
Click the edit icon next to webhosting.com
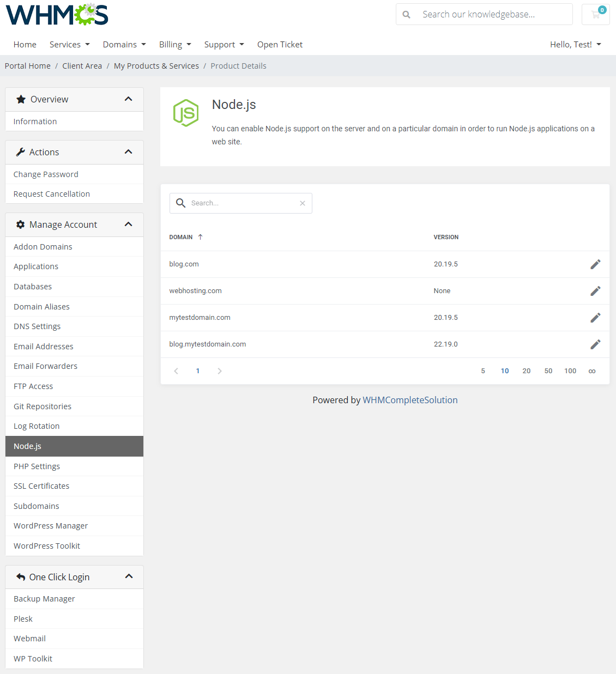[595, 290]
